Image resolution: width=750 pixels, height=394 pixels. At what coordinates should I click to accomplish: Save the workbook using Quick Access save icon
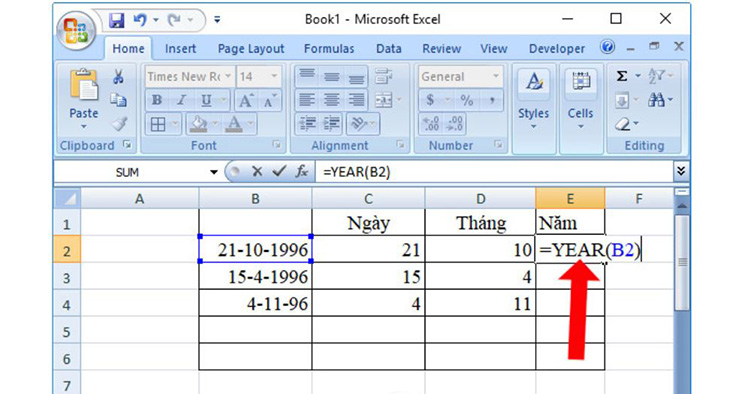click(116, 20)
